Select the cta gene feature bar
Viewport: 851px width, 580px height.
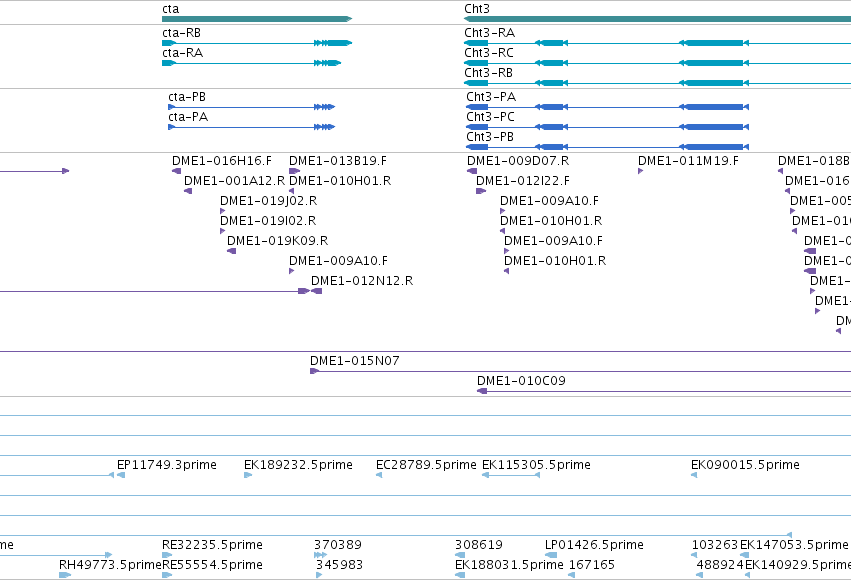(x=257, y=19)
